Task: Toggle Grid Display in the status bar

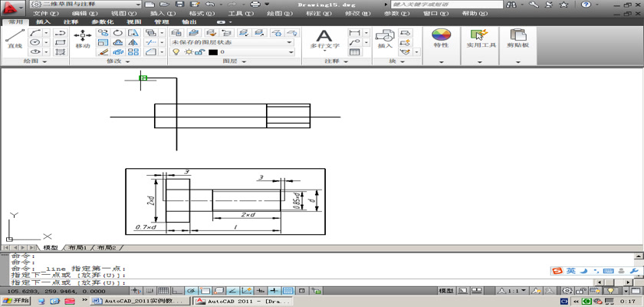Action: point(163,291)
